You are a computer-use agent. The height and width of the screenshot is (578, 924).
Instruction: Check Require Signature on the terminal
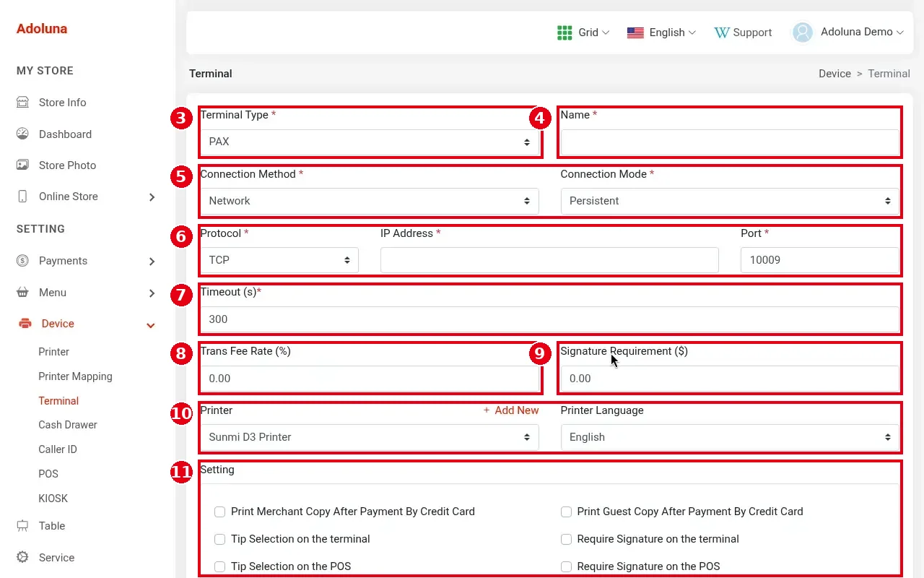(566, 539)
